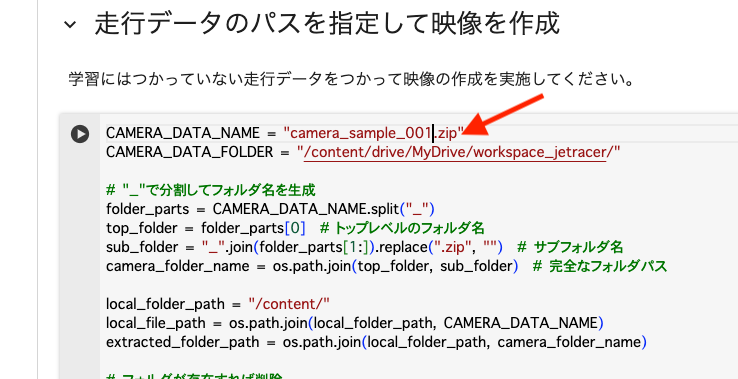738x379 pixels.
Task: Place cursor on folder_parts split line
Action: [x=271, y=209]
